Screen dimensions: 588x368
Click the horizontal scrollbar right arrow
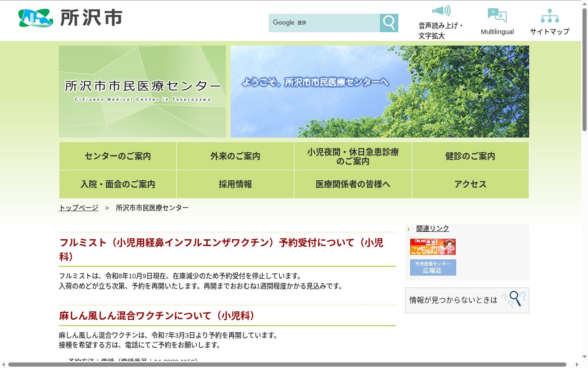577,364
